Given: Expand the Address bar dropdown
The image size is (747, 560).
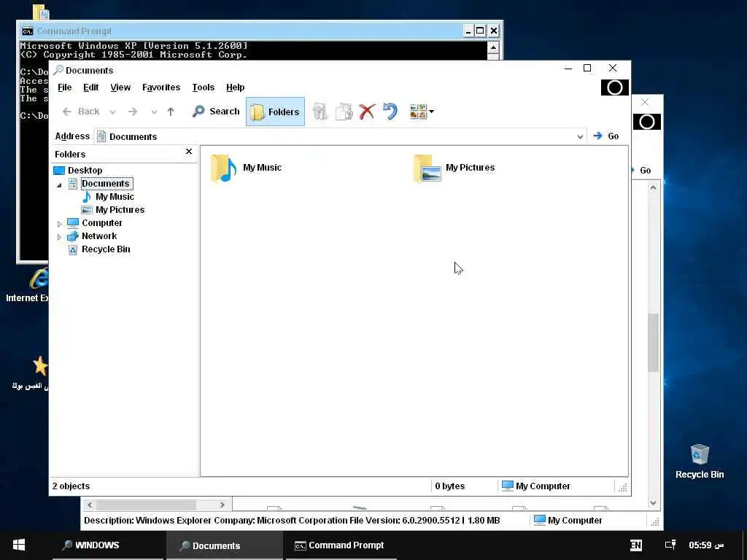Looking at the screenshot, I should [580, 136].
